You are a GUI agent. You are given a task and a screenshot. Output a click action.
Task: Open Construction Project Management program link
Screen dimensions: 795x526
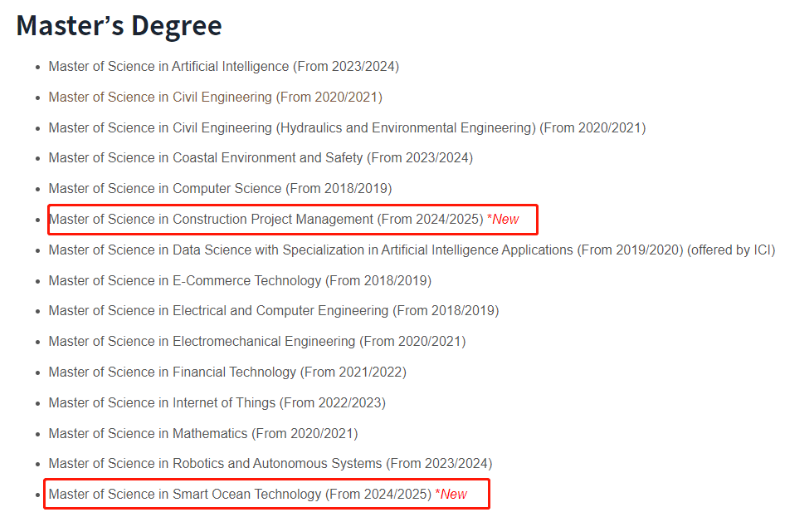pos(210,219)
